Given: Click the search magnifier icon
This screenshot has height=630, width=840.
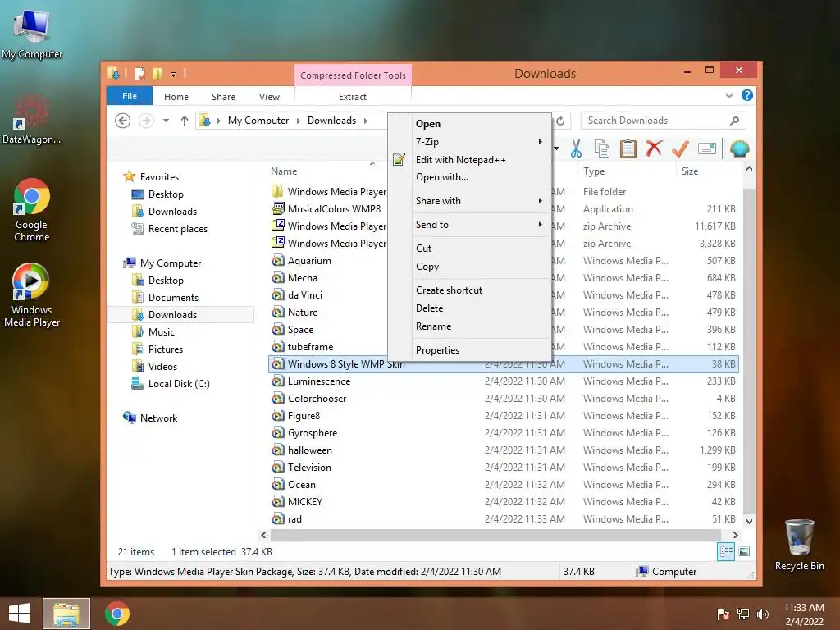Looking at the screenshot, I should [x=734, y=121].
